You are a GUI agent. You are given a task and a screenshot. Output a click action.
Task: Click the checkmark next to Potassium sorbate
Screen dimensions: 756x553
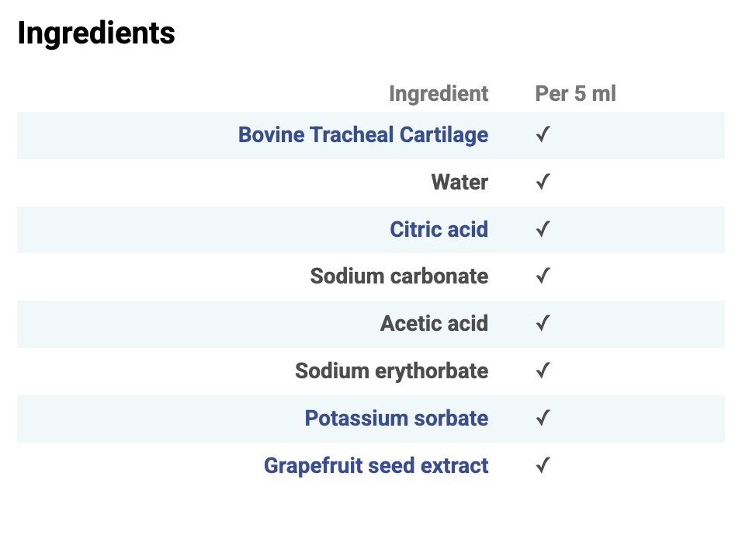(x=543, y=419)
